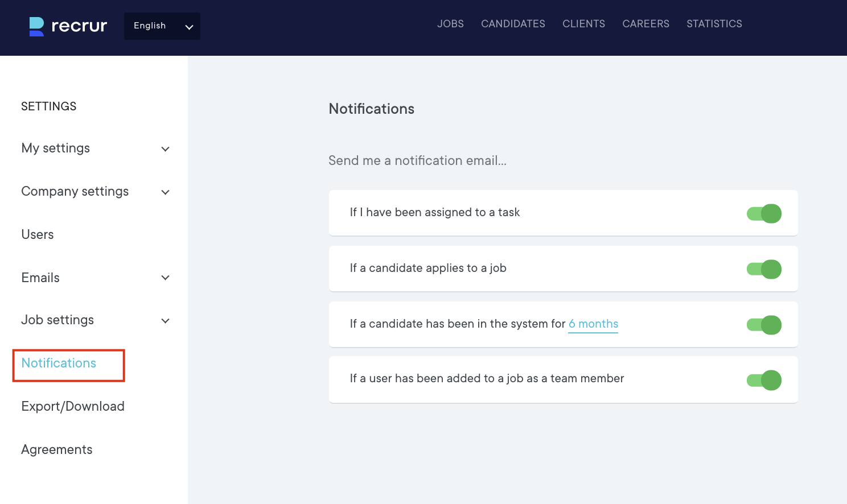Open the Candidates menu
Viewport: 847px width, 504px height.
click(x=513, y=24)
